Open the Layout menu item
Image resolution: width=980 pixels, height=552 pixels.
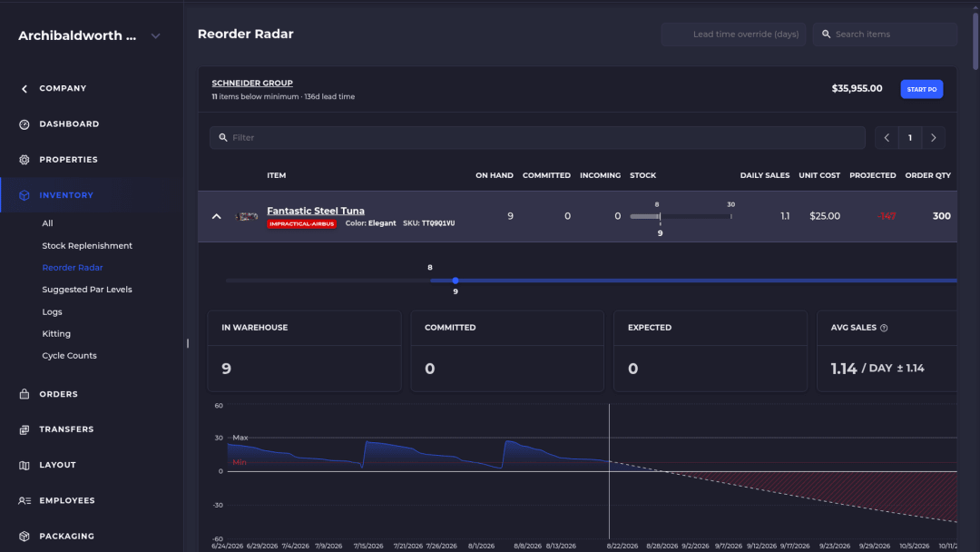57,465
